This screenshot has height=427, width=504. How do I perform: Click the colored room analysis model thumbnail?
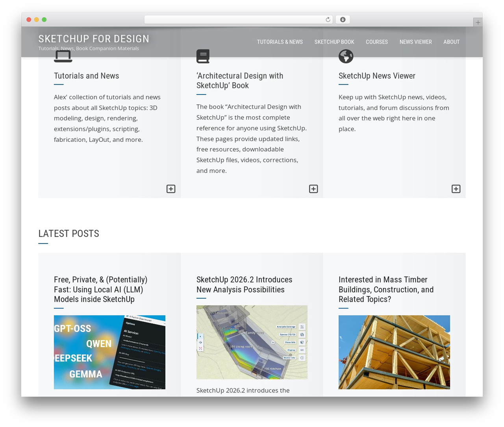point(252,342)
